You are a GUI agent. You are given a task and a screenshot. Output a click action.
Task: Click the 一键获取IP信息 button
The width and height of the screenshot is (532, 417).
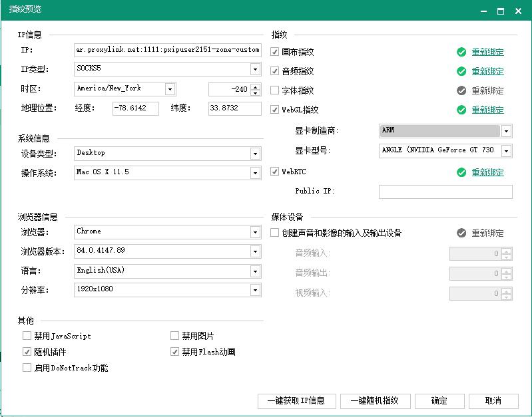297,401
